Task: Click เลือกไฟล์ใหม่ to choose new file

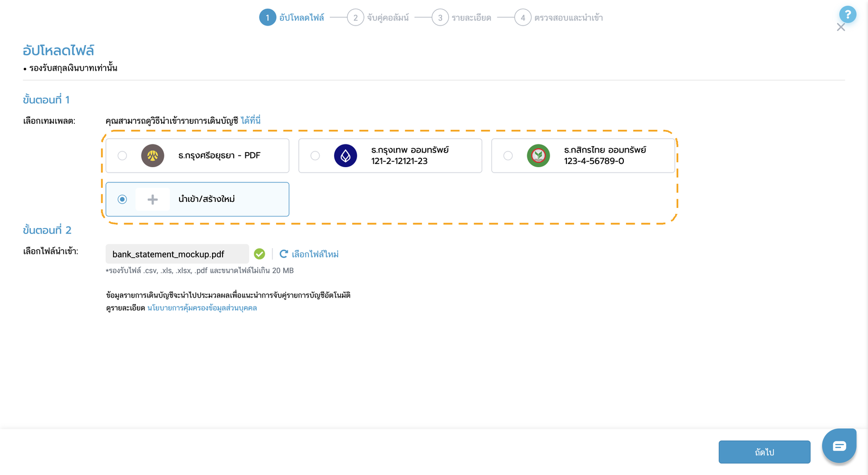Action: coord(315,254)
